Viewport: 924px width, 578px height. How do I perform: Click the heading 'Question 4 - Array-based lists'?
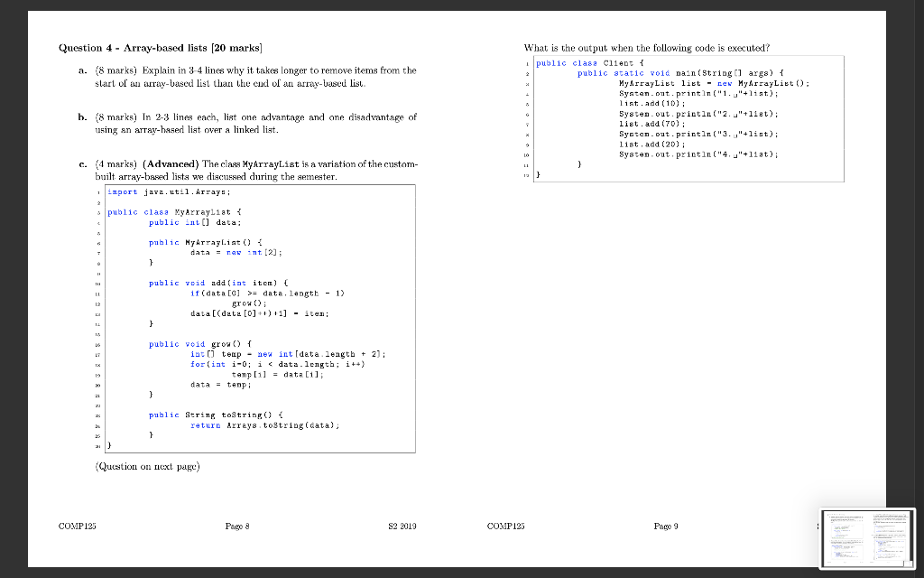click(161, 48)
